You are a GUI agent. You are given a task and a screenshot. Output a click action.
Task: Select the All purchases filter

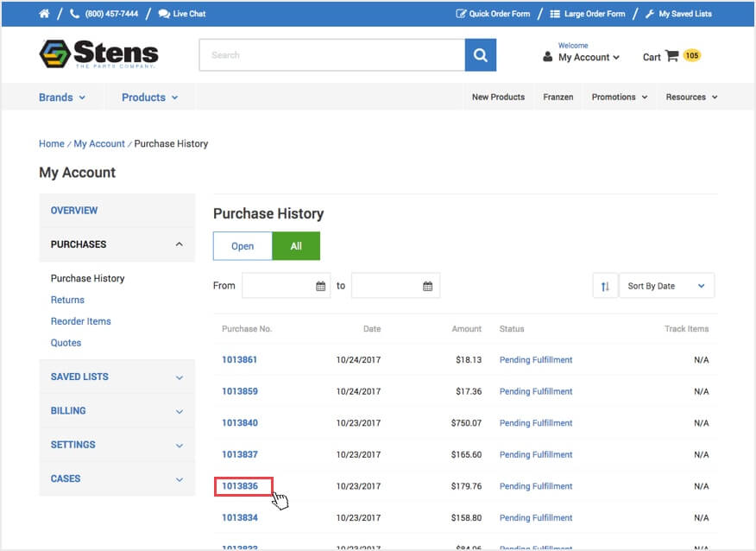click(x=296, y=246)
